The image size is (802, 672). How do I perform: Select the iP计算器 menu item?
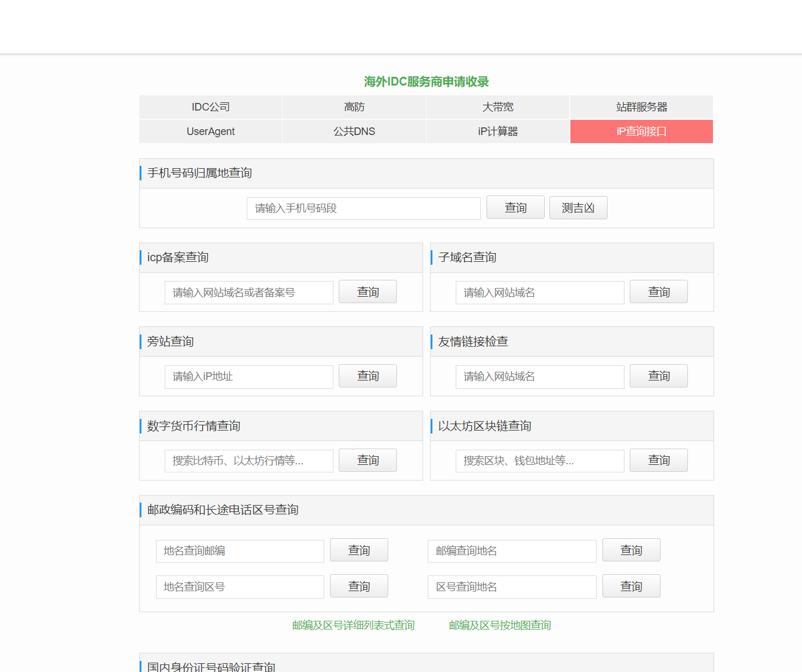498,131
